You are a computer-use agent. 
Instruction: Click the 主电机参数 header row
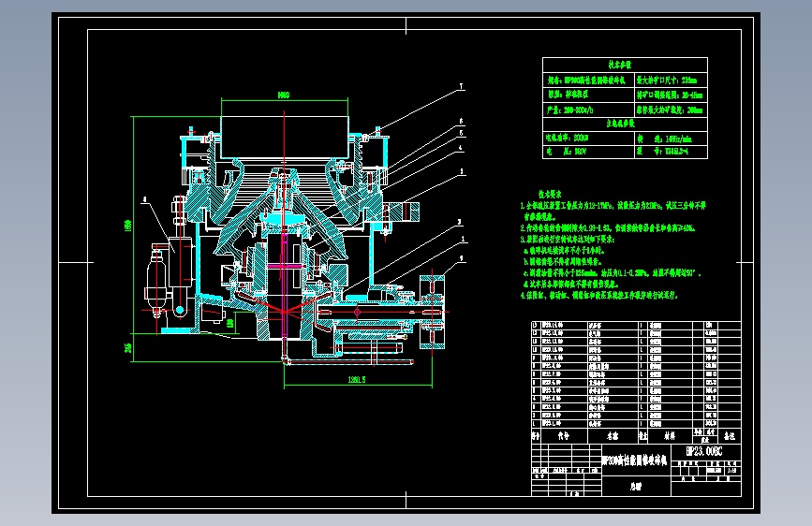(625, 124)
